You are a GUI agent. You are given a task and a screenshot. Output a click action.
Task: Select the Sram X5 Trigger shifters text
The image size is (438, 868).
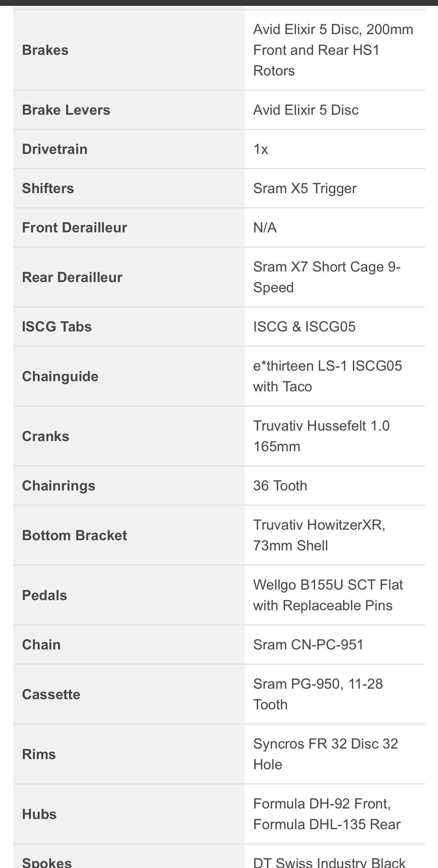point(305,188)
